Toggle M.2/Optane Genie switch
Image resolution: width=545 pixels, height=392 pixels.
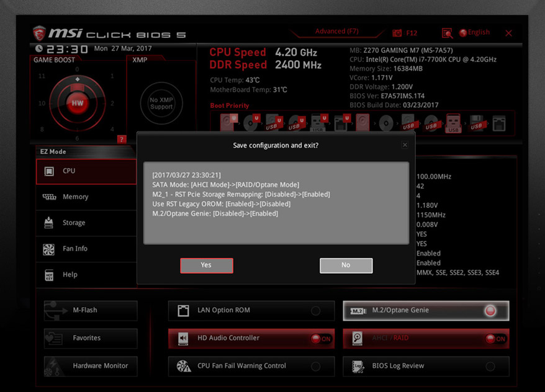(490, 311)
